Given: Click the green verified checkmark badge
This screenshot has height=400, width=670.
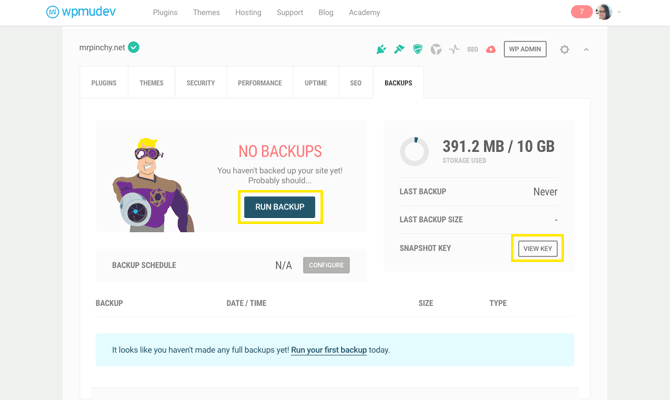Looking at the screenshot, I should click(x=134, y=47).
